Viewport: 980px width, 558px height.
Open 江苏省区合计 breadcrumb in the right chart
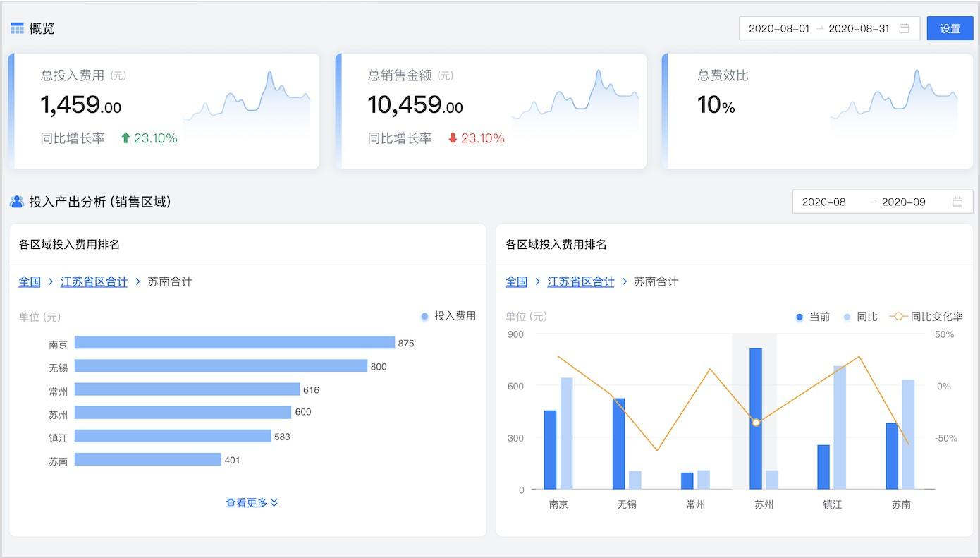pyautogui.click(x=581, y=281)
